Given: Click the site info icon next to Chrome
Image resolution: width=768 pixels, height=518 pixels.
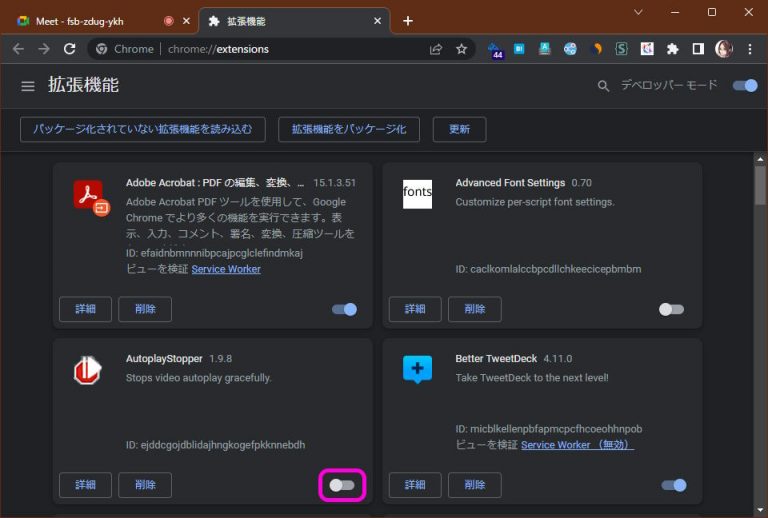Looking at the screenshot, I should 101,49.
